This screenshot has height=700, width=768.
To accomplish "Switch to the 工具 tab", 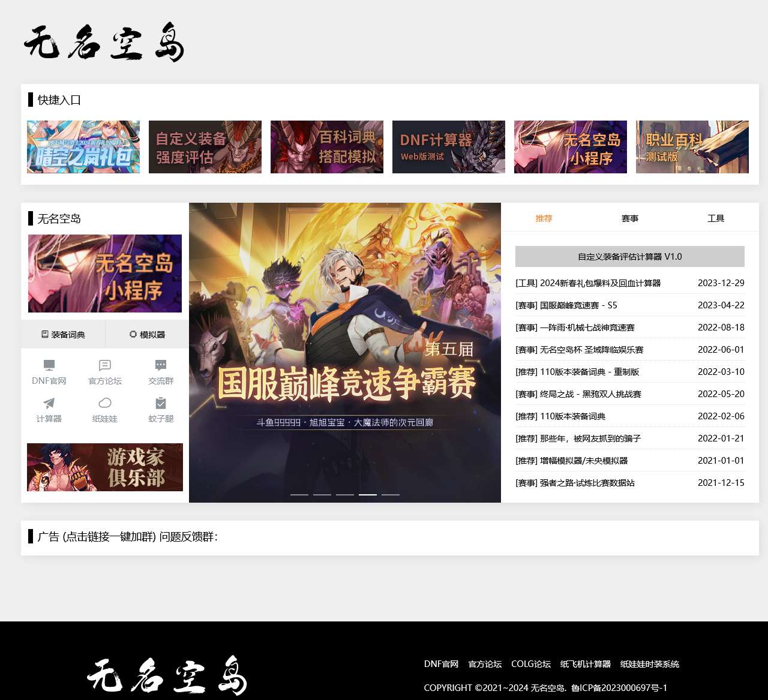I will coord(716,218).
